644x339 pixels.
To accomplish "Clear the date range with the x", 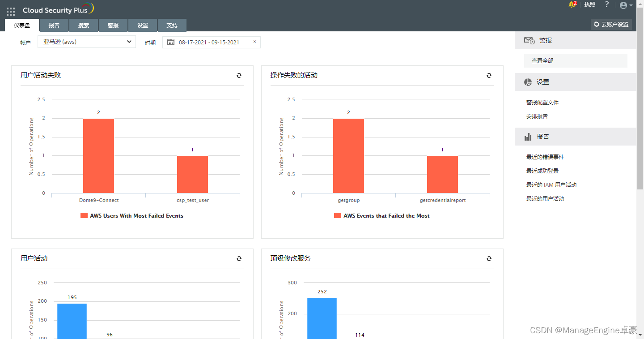I will click(x=254, y=42).
